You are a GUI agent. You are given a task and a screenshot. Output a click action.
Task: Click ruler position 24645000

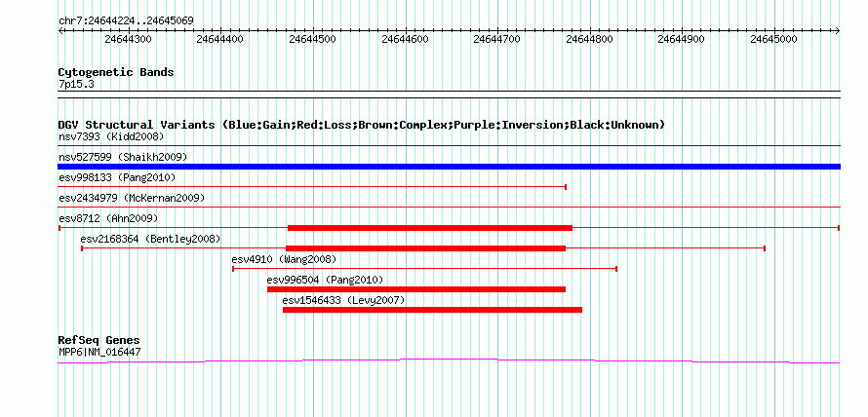(x=773, y=39)
